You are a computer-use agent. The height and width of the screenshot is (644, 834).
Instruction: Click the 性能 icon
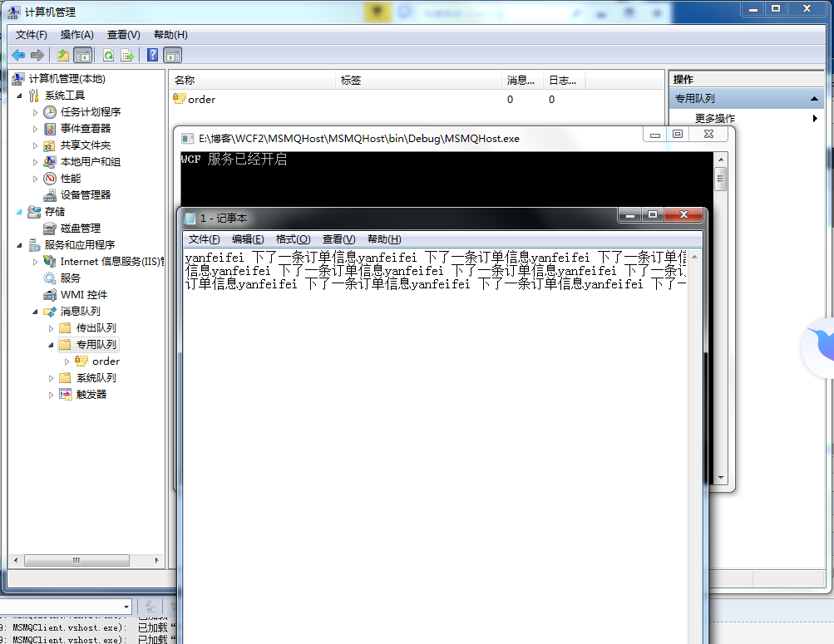tap(49, 179)
